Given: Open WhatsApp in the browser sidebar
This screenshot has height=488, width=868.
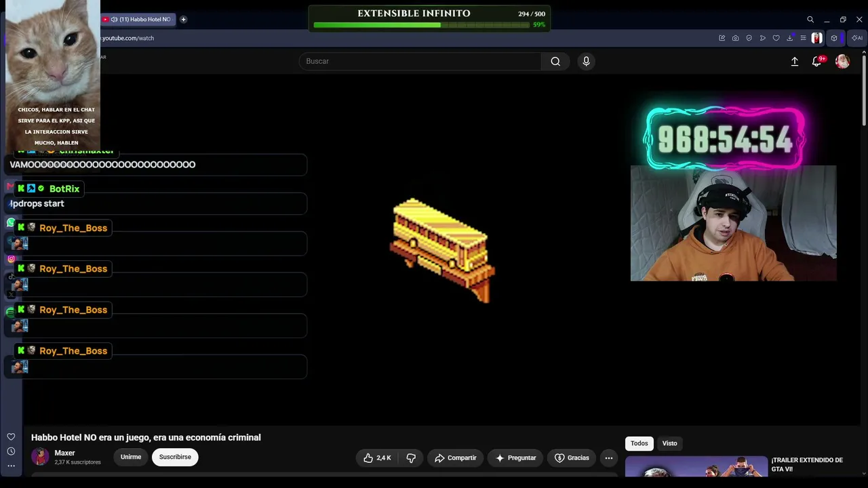Looking at the screenshot, I should coord(11,222).
